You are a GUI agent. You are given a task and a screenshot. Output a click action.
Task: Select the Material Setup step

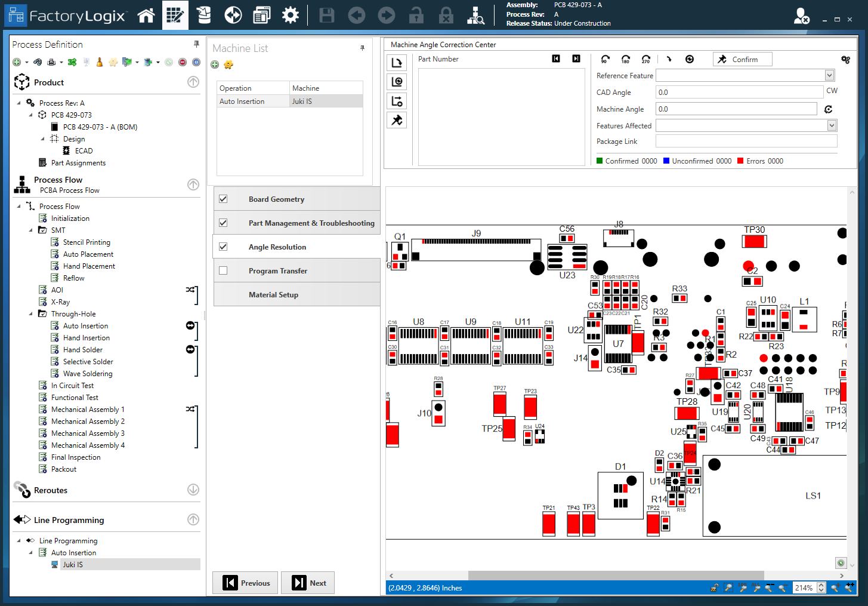point(273,294)
